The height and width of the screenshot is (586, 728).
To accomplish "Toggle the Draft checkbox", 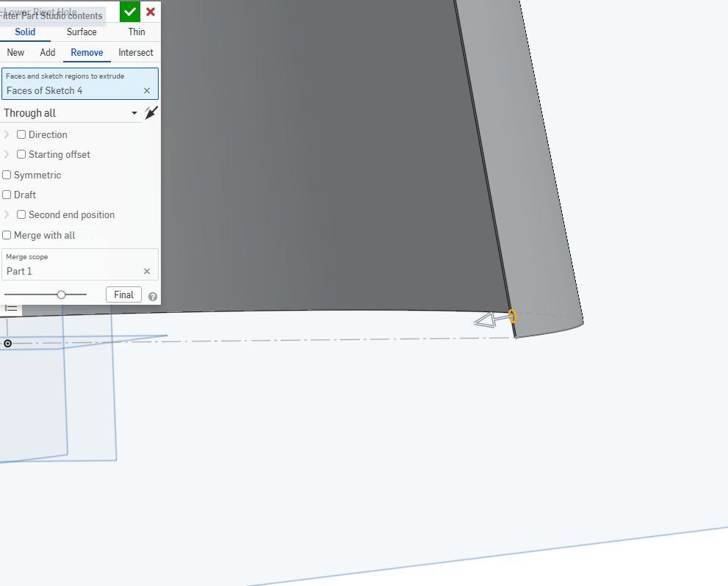I will click(x=7, y=195).
